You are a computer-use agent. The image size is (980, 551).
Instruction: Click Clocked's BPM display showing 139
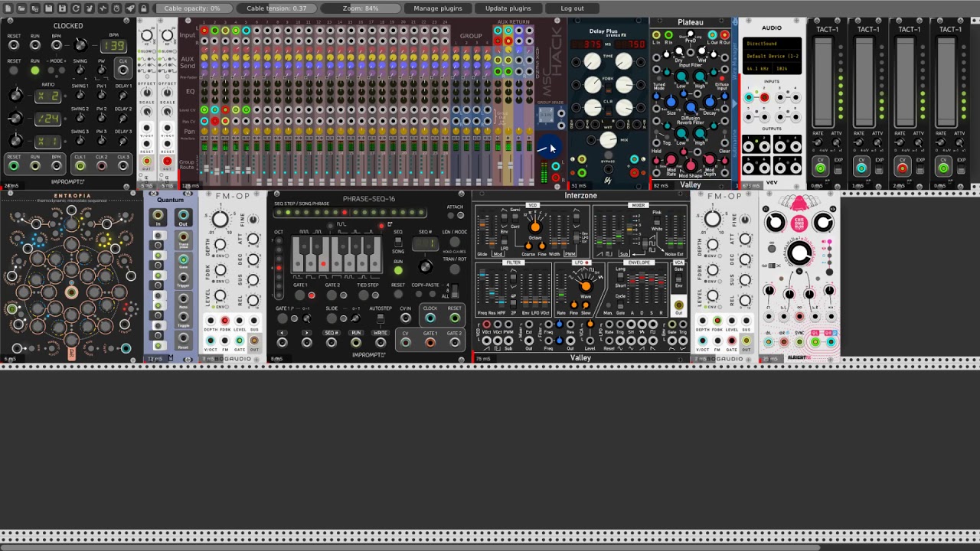click(x=114, y=46)
